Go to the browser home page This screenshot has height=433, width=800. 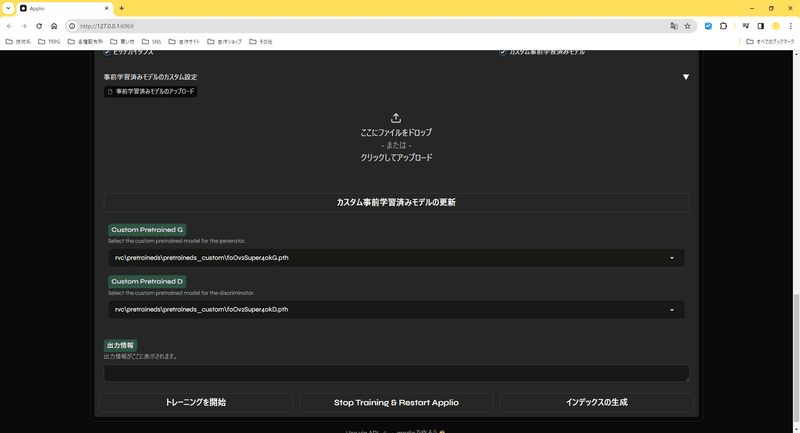(x=54, y=26)
